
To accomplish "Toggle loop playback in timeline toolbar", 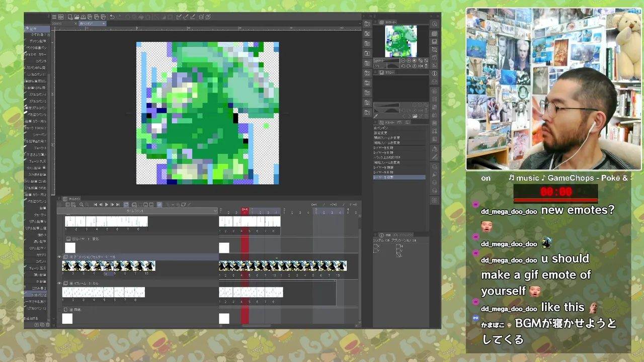I will tap(126, 205).
